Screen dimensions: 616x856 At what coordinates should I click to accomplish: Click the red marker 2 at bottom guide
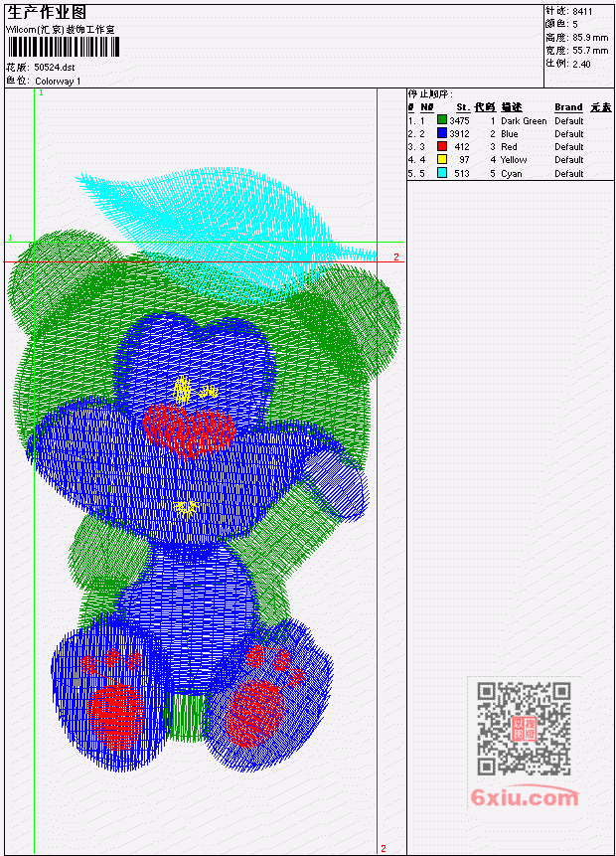point(384,848)
